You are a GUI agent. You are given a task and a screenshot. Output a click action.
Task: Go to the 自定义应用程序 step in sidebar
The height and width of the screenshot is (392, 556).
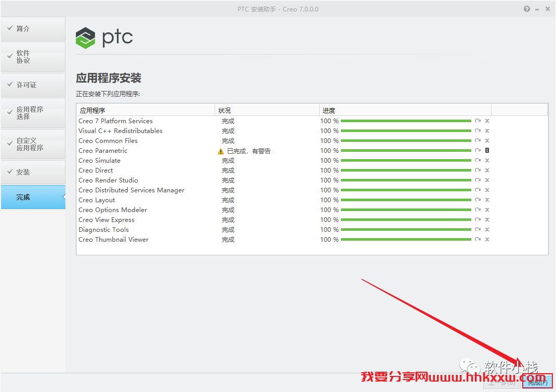click(x=33, y=144)
